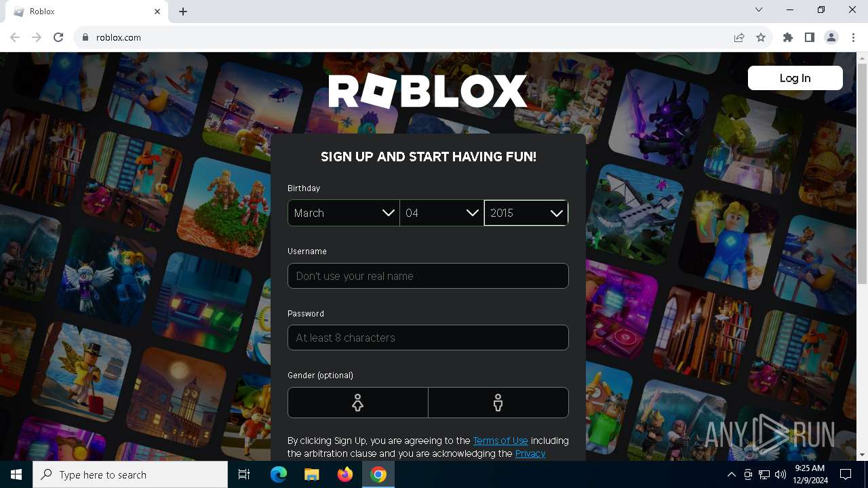
Task: Click the network tray icon
Action: coord(764,474)
